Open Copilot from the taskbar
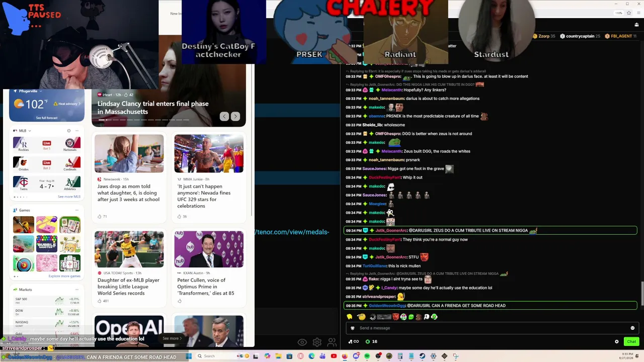Image resolution: width=644 pixels, height=362 pixels. [267, 356]
